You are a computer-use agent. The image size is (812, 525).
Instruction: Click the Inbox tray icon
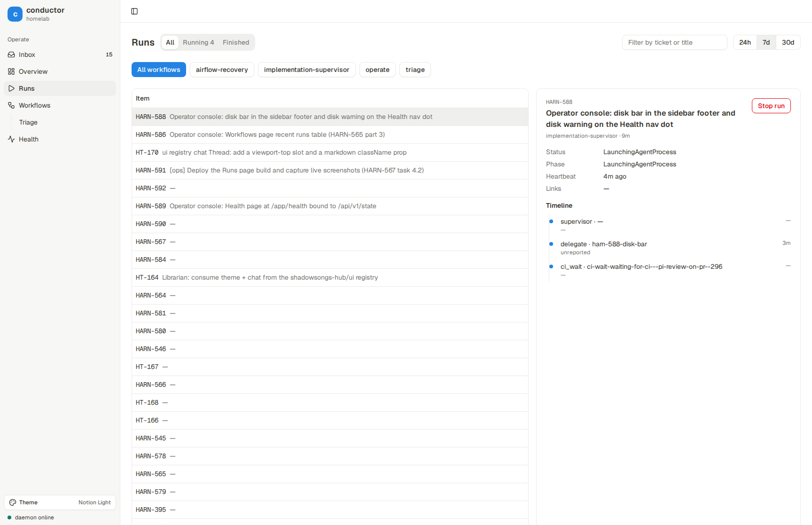pos(11,55)
